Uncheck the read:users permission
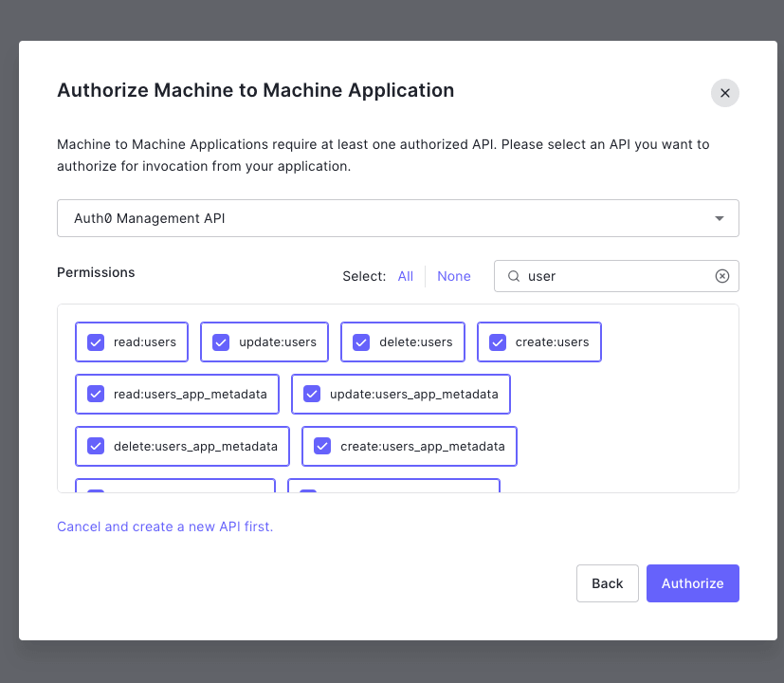Viewport: 784px width, 683px height. 96,342
